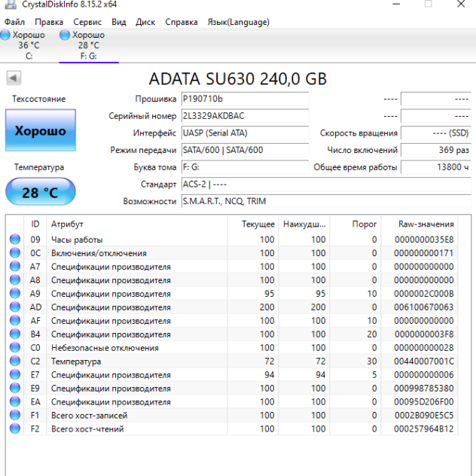
Task: Select the Температура attribute in the table
Action: [x=76, y=362]
